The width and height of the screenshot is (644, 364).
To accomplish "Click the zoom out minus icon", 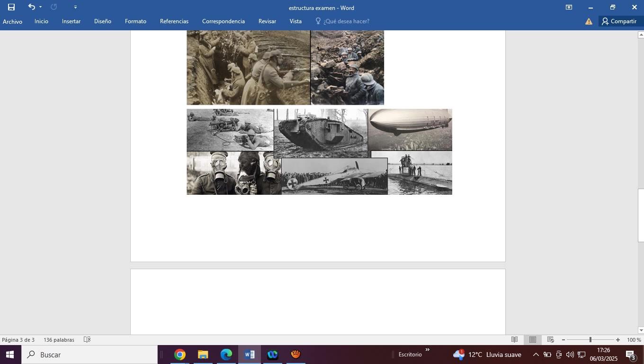I will tap(563, 340).
